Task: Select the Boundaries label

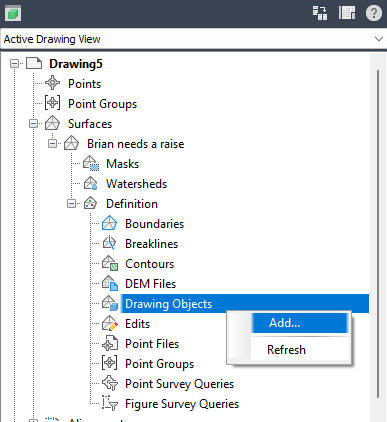Action: (x=154, y=224)
